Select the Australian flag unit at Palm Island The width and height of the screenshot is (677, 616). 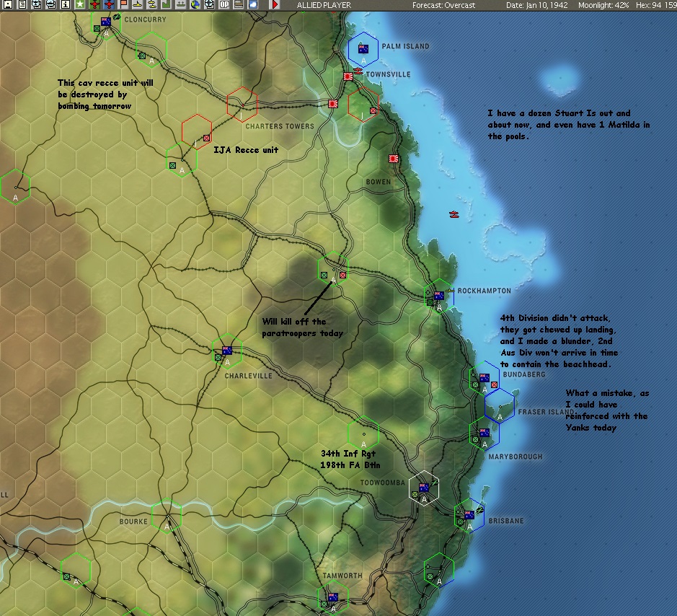point(363,49)
